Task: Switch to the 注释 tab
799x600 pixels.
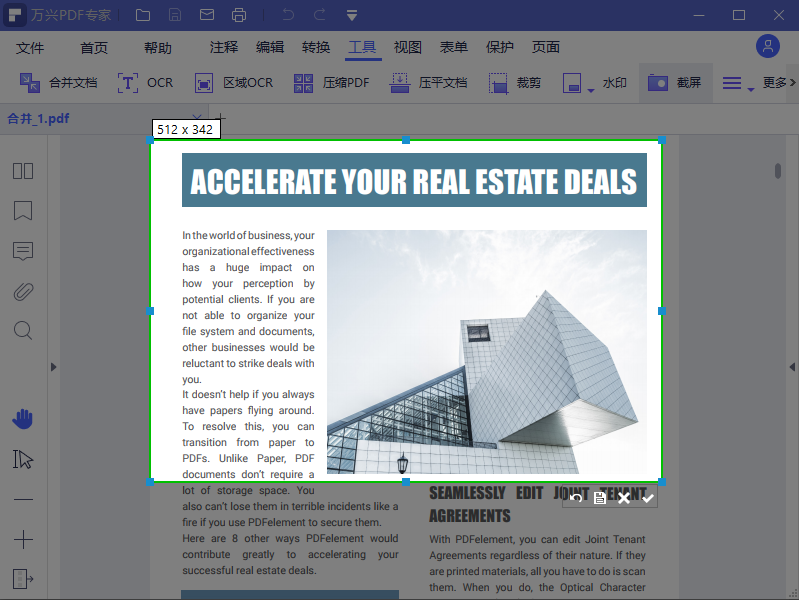Action: click(x=224, y=47)
